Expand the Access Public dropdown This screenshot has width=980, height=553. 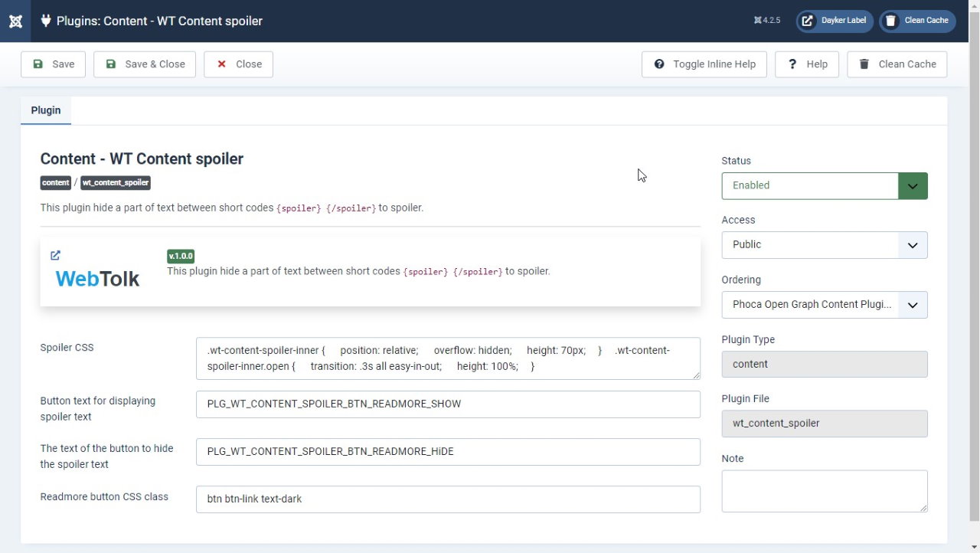(825, 245)
